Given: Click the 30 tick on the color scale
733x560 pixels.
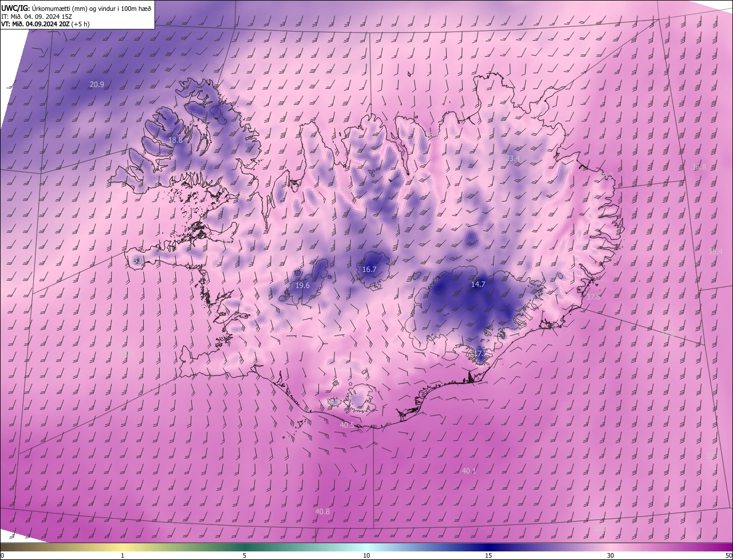Looking at the screenshot, I should 610,555.
